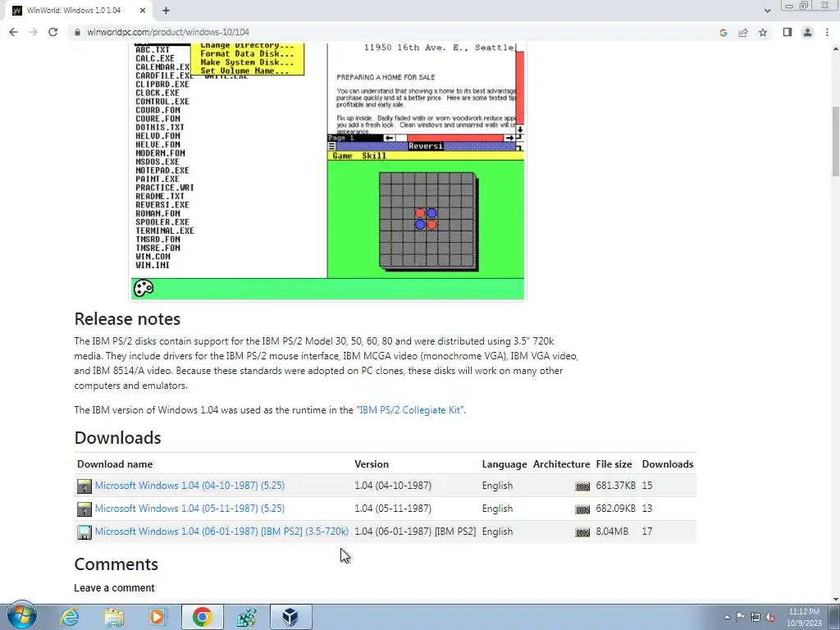Click the Release notes heading
The width and height of the screenshot is (840, 630).
(x=127, y=319)
